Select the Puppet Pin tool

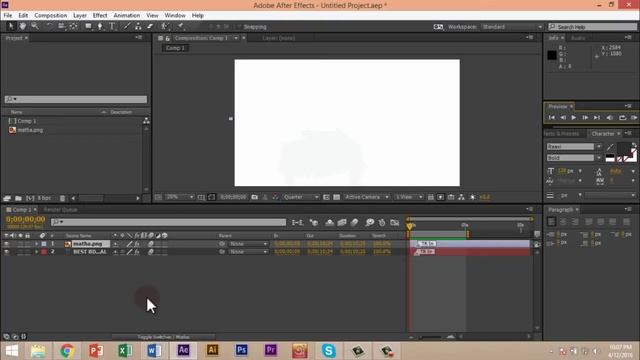tap(180, 27)
